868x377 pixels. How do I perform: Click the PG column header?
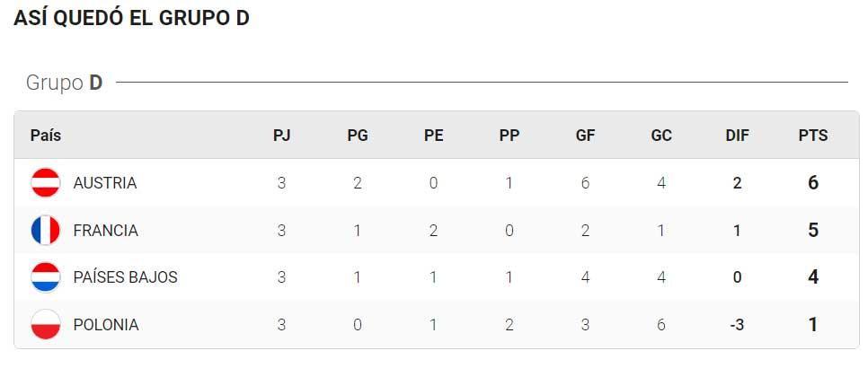pyautogui.click(x=358, y=136)
